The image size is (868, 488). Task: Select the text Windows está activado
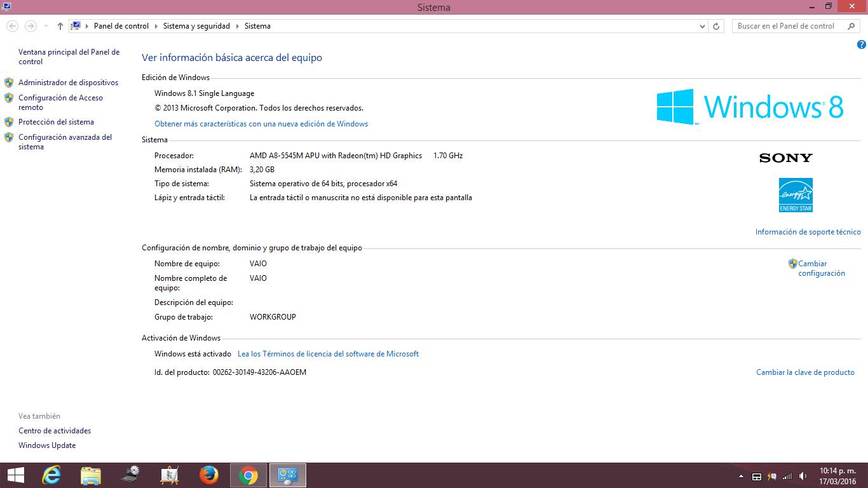pyautogui.click(x=193, y=354)
